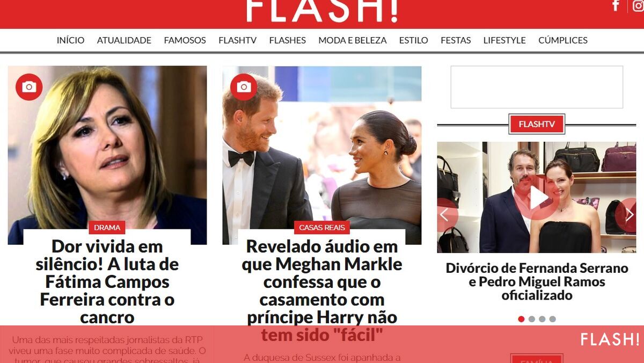Select second carousel dot
The image size is (644, 363).
[x=532, y=319]
